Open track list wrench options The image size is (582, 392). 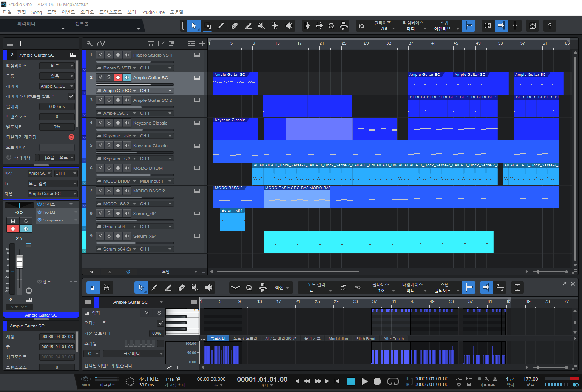[90, 43]
